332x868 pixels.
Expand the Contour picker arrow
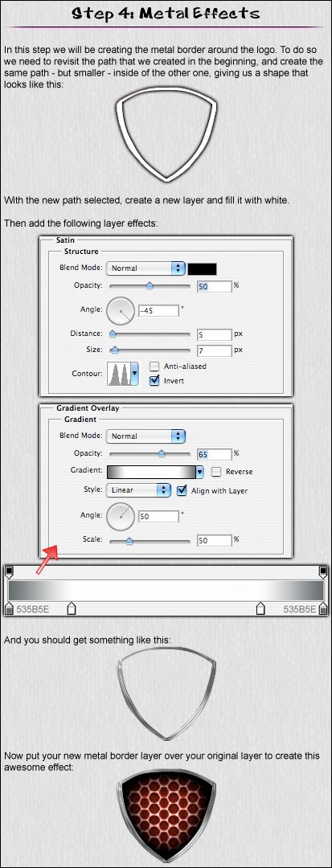[x=134, y=374]
